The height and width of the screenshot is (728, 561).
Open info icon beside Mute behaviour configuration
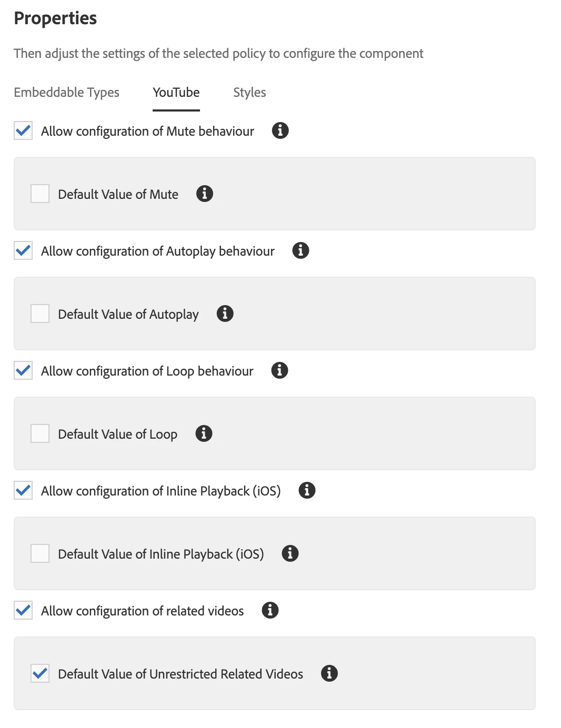pyautogui.click(x=280, y=130)
